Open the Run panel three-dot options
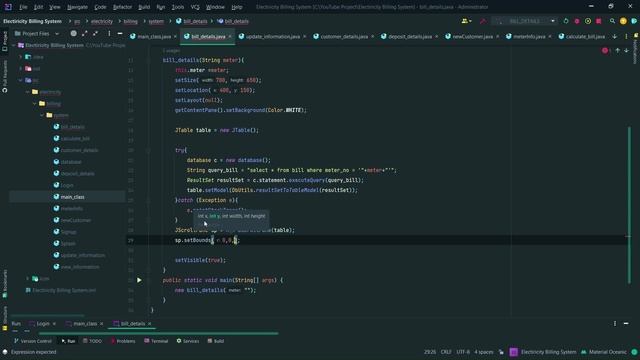Screen dimensions: 640x360 (615, 323)
